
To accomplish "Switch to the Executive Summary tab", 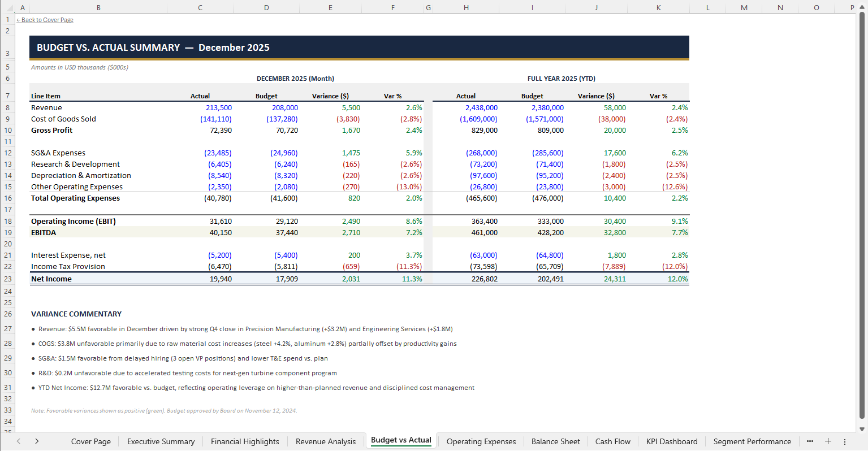I will point(161,441).
